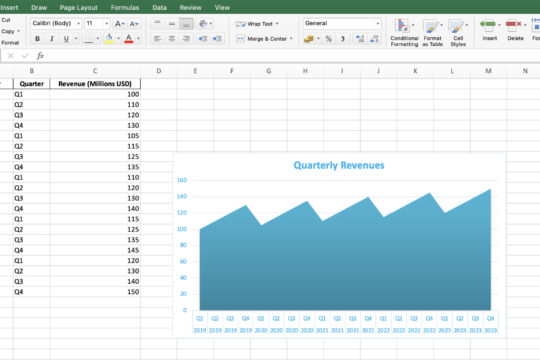
Task: Open Format as Table gallery
Action: pyautogui.click(x=432, y=33)
